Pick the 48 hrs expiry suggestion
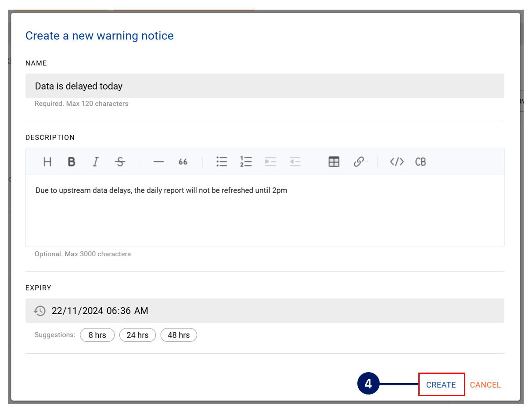Image resolution: width=532 pixels, height=409 pixels. [x=179, y=335]
